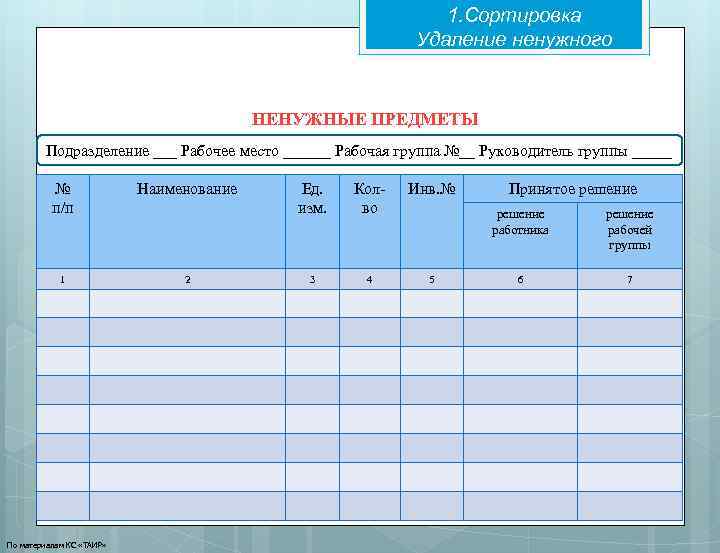This screenshot has width=720, height=553.
Task: Click the footer 'По материалам КС «ТАИР»'
Action: (x=56, y=546)
